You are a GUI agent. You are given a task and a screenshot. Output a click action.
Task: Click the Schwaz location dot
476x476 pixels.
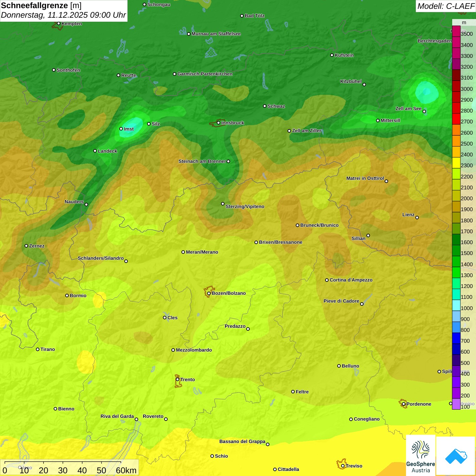point(265,106)
